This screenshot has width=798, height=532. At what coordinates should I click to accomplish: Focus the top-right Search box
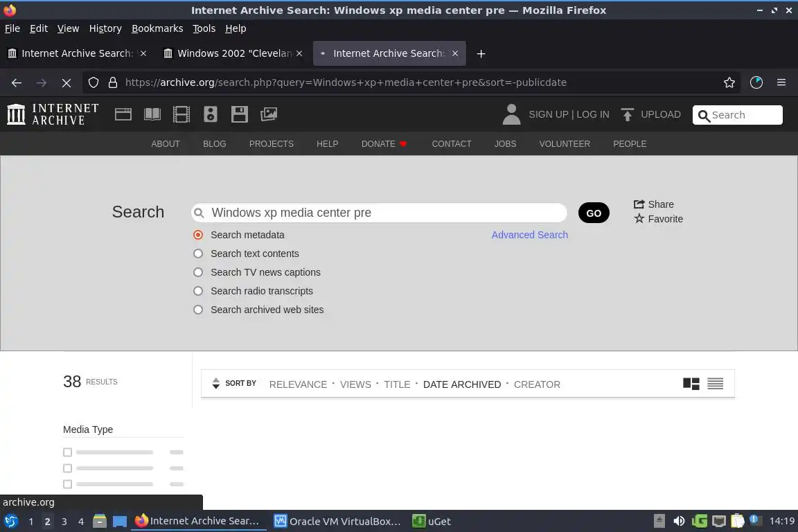[x=738, y=115]
